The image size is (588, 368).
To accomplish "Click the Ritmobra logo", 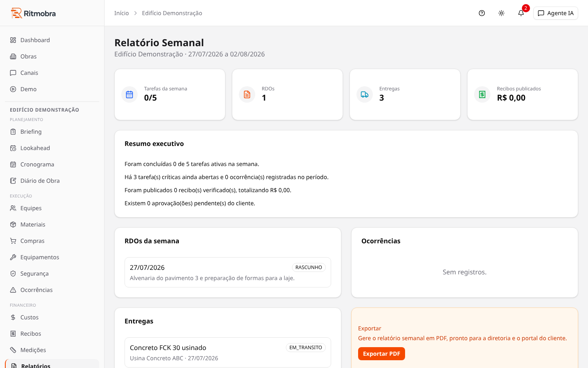I will point(33,13).
